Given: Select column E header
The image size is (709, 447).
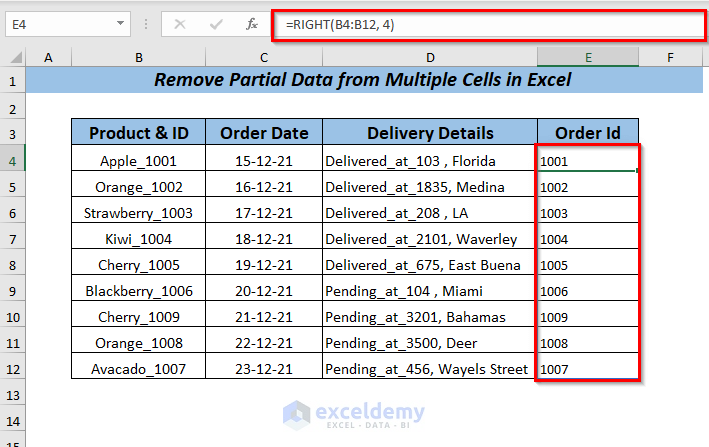Looking at the screenshot, I should 588,57.
